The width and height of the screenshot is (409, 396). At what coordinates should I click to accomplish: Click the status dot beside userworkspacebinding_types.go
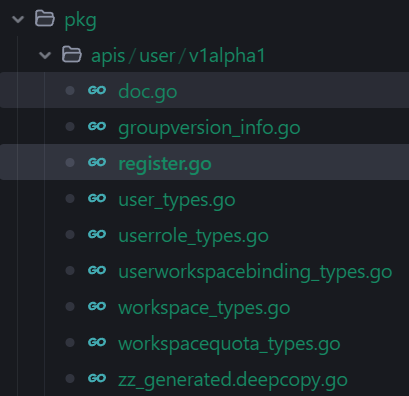[x=70, y=270]
